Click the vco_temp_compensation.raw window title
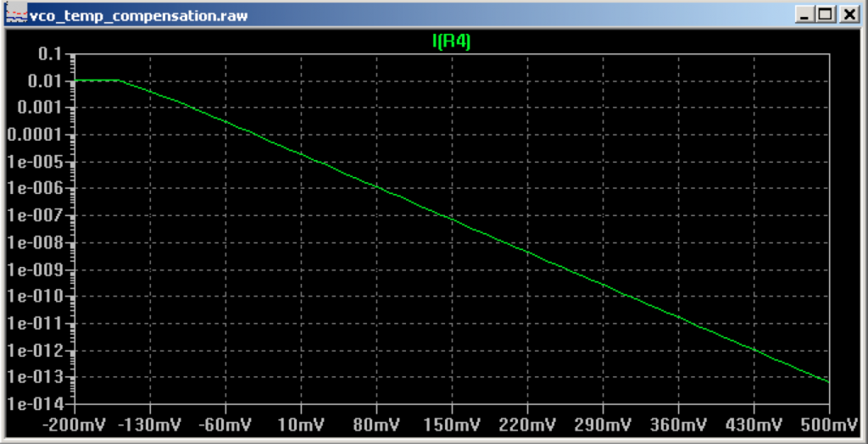 138,15
